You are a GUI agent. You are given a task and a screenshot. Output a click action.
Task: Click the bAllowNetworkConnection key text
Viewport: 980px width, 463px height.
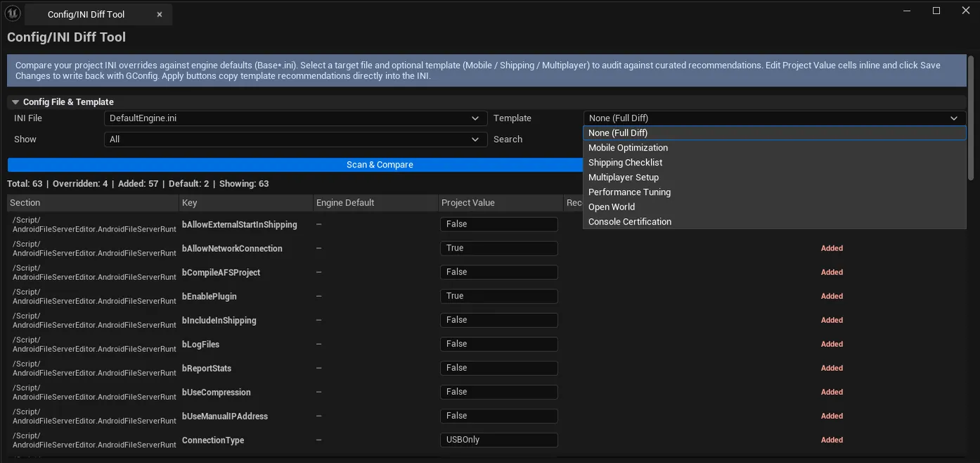pos(232,248)
